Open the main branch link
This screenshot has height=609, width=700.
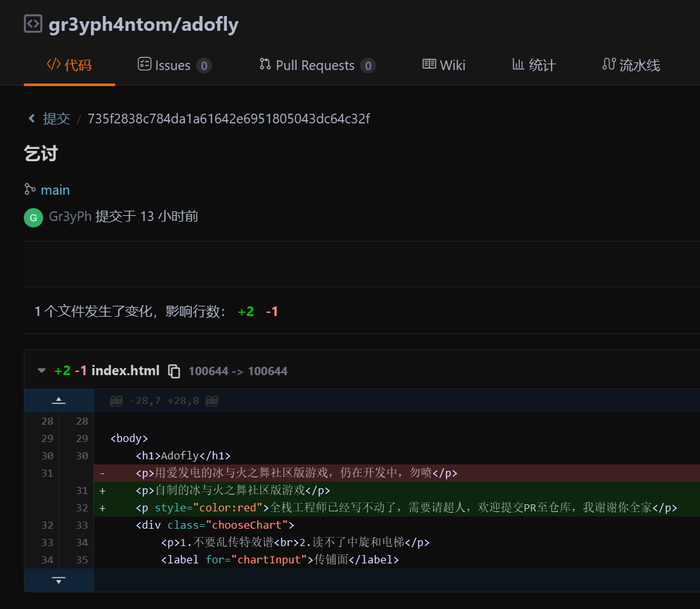pos(55,190)
